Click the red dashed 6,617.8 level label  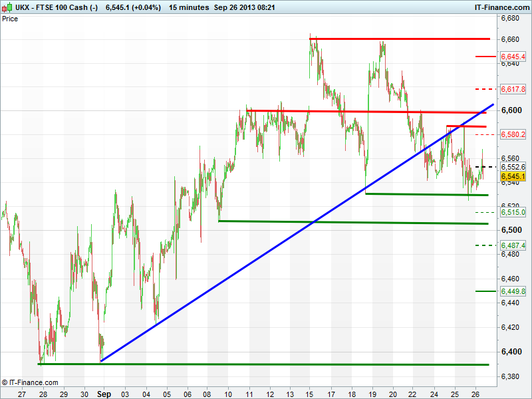point(513,89)
